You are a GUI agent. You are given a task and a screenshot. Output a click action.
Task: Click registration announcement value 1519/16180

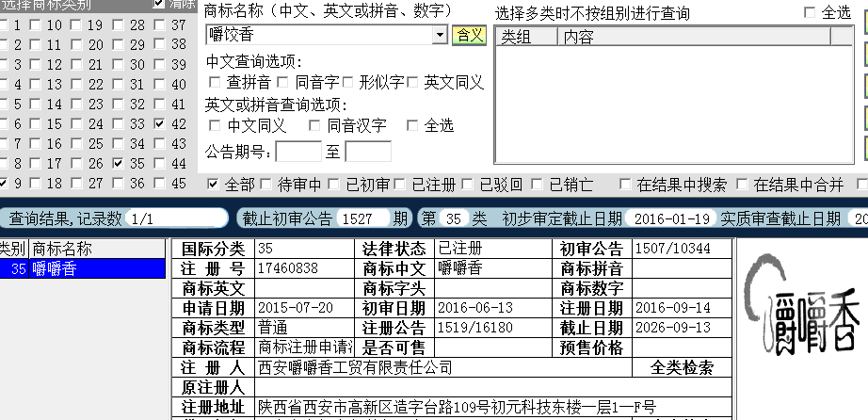475,328
